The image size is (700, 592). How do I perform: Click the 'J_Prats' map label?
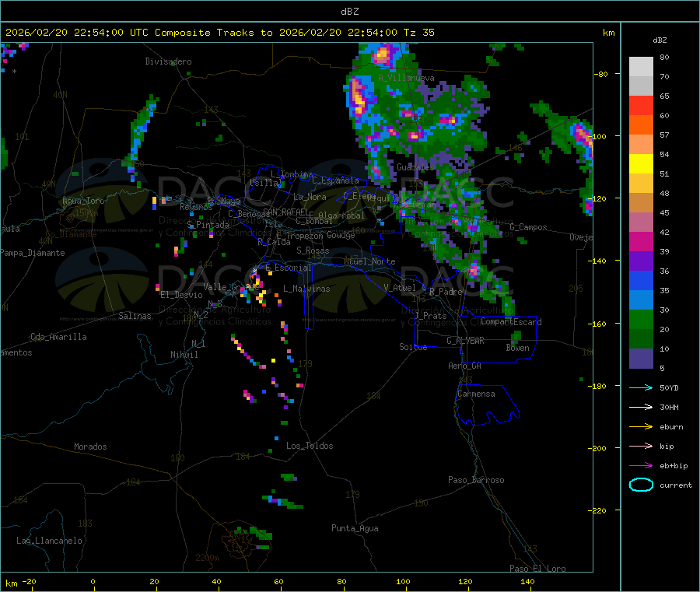(431, 316)
